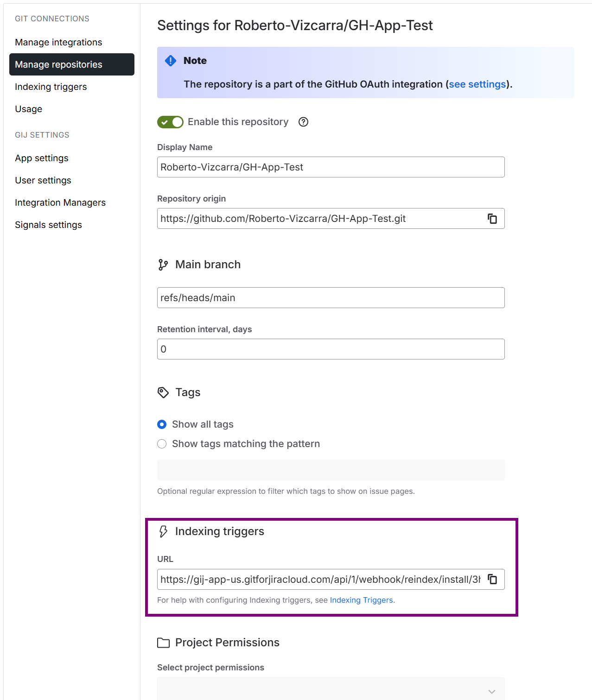Click the Indexing triggers lightning icon

[163, 531]
